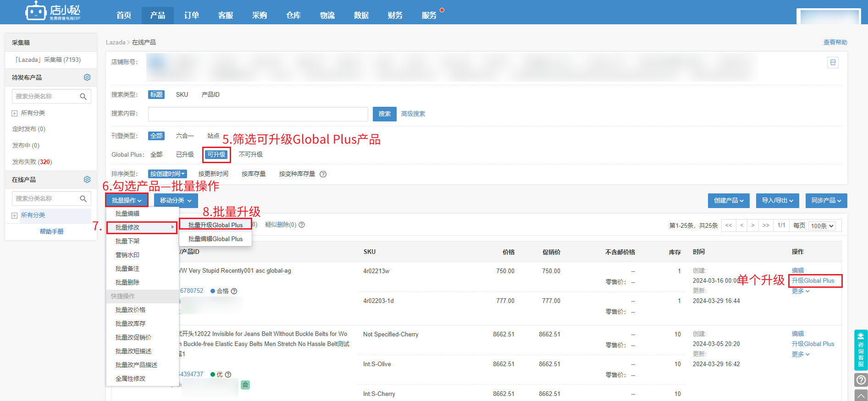The image size is (868, 401).
Task: Choose 批量升级Global Plus submenu item
Action: pyautogui.click(x=216, y=225)
